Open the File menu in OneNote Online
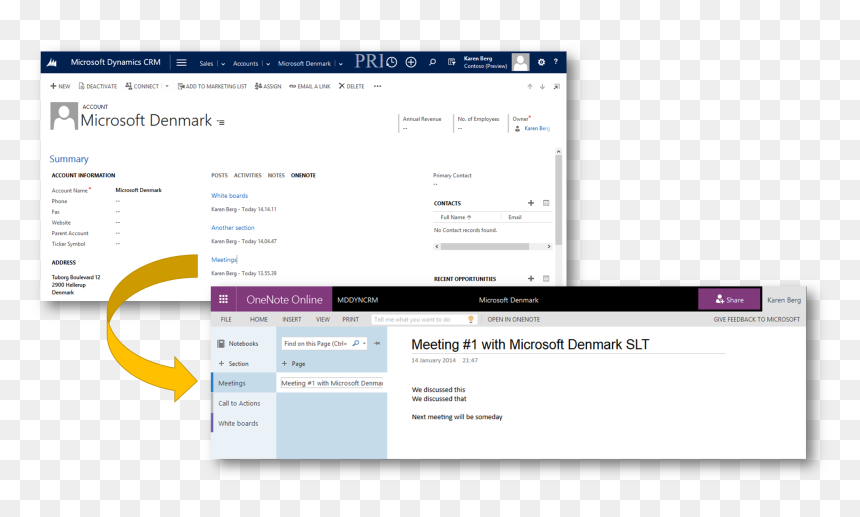This screenshot has width=860, height=517. [226, 320]
